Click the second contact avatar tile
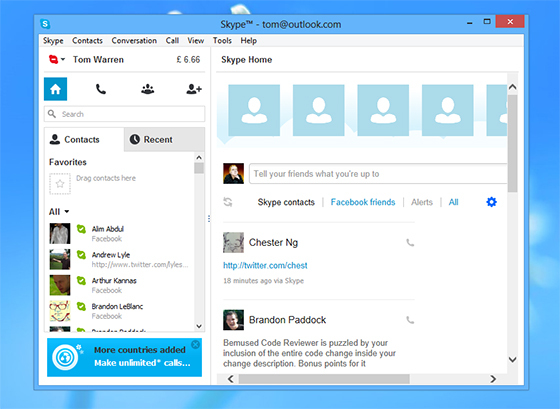Image resolution: width=560 pixels, height=409 pixels. (319, 110)
